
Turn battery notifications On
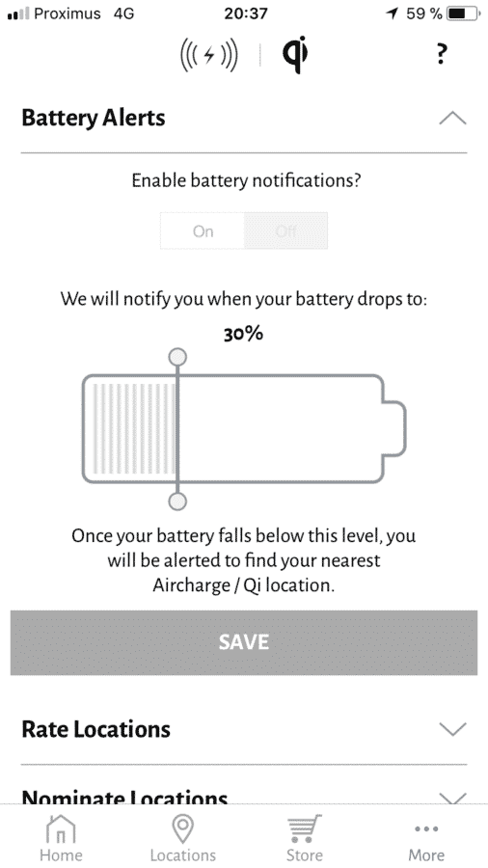[203, 231]
